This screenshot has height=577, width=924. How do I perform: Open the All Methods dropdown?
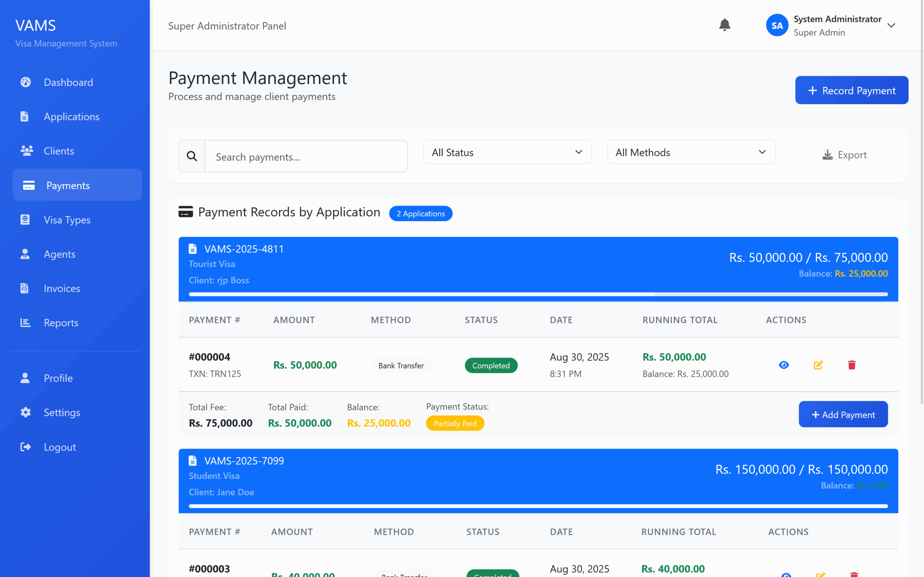pos(691,152)
